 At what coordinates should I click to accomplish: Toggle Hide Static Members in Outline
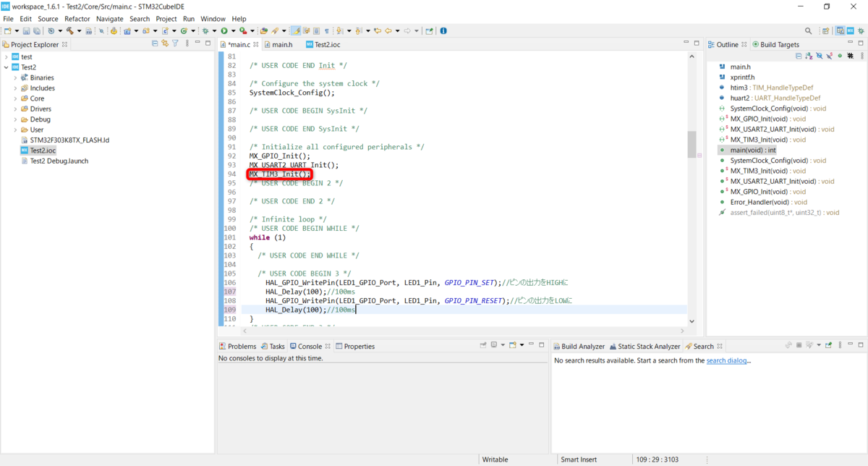click(829, 56)
